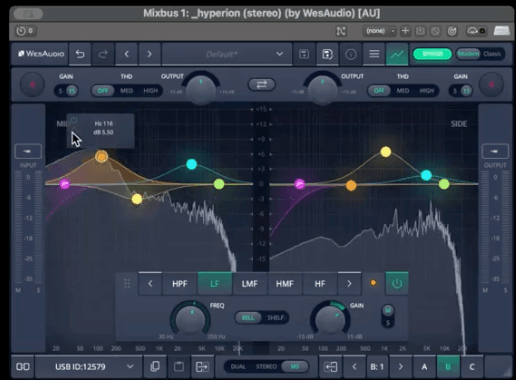Select the cyan HMF node on Mid graph
The image size is (516, 380).
click(191, 164)
